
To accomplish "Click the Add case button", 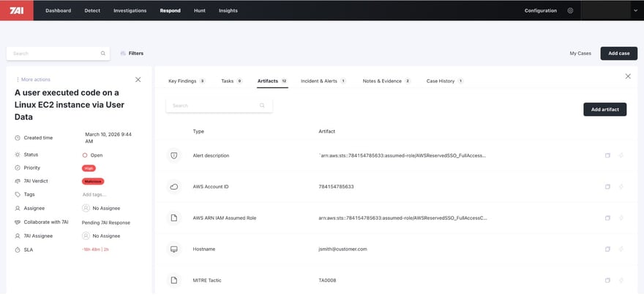I will (618, 53).
